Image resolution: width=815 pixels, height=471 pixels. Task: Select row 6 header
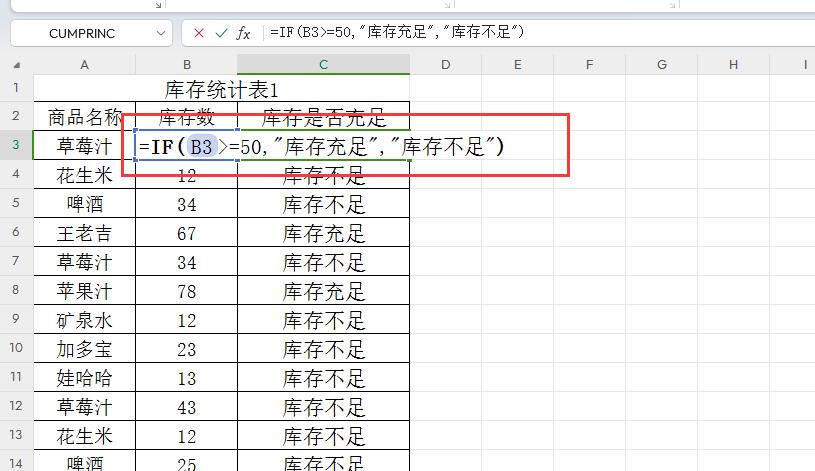(16, 232)
